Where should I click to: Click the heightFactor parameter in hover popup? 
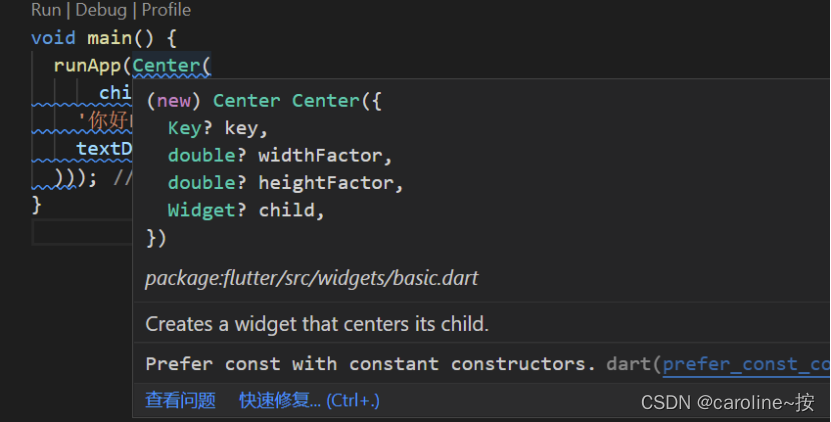pyautogui.click(x=325, y=183)
